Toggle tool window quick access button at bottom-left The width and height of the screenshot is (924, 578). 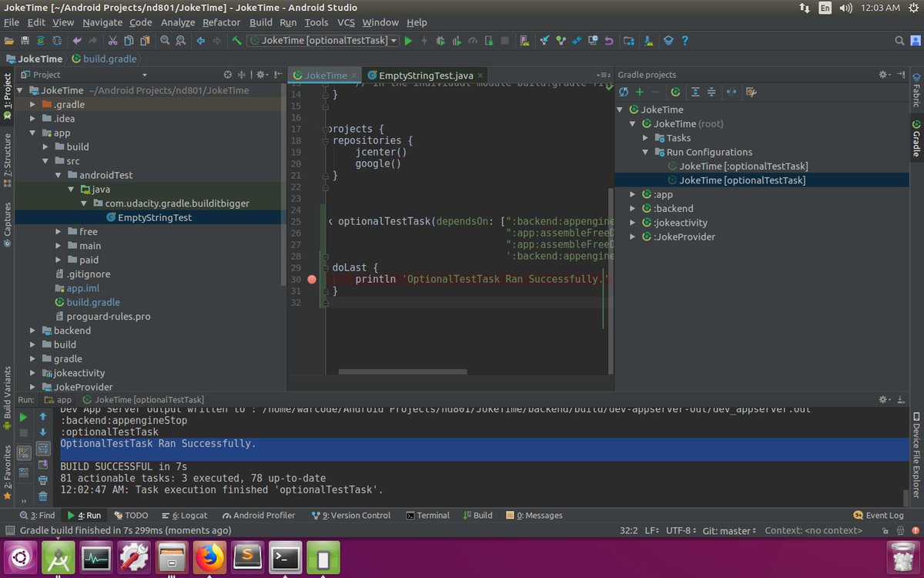point(9,530)
